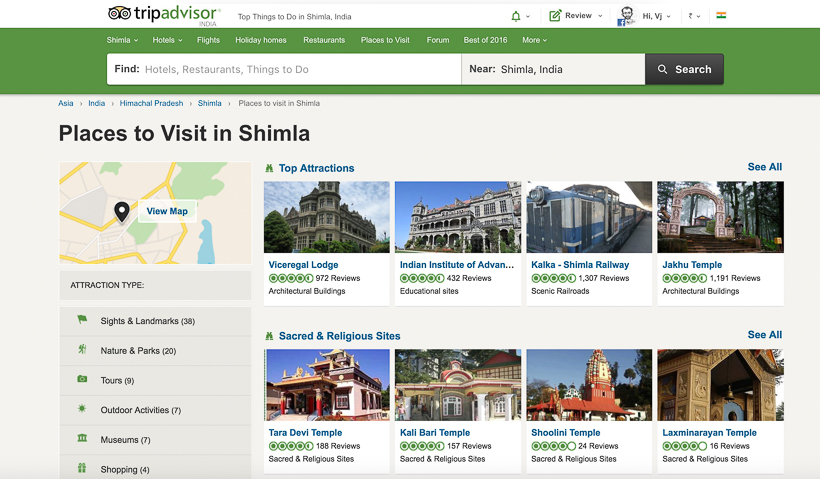Click the Tours camera icon

click(x=82, y=379)
